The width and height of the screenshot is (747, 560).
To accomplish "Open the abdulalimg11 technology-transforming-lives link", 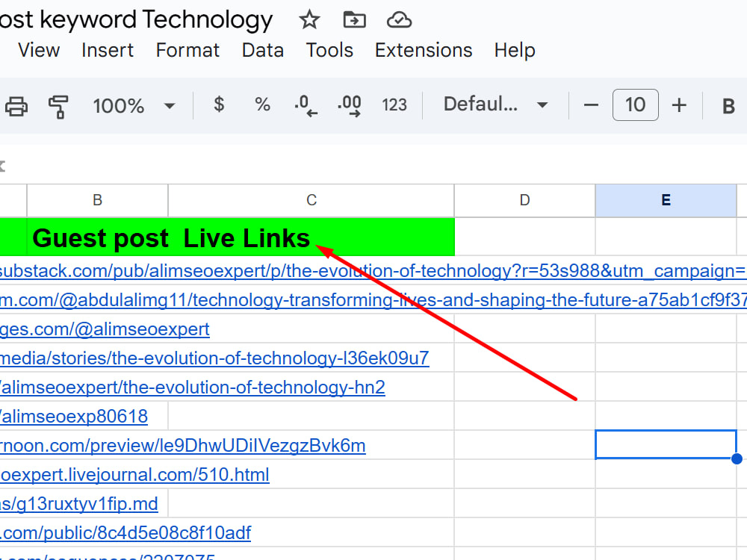I will point(373,300).
